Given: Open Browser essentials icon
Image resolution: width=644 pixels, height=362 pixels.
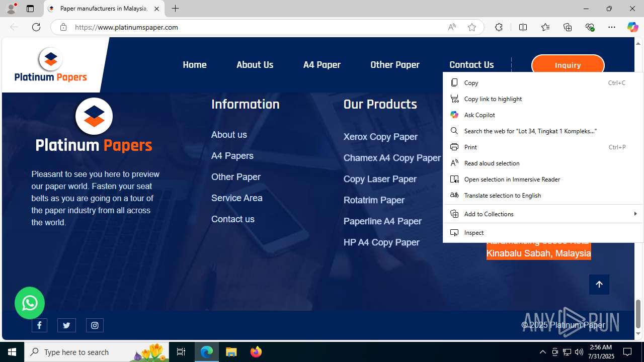Looking at the screenshot, I should [x=590, y=27].
